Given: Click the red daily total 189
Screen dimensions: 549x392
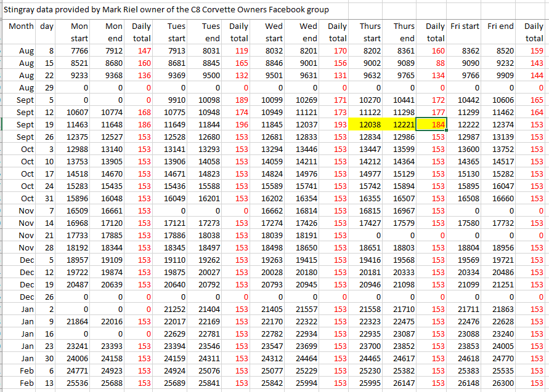Looking at the screenshot, I should [x=241, y=100].
